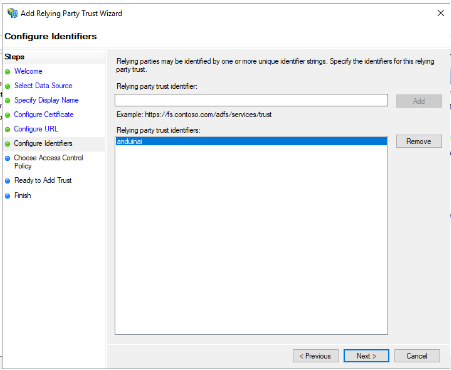Image resolution: width=451 pixels, height=370 pixels.
Task: Click the green bullet beside Configure Certificate
Action: click(8, 115)
